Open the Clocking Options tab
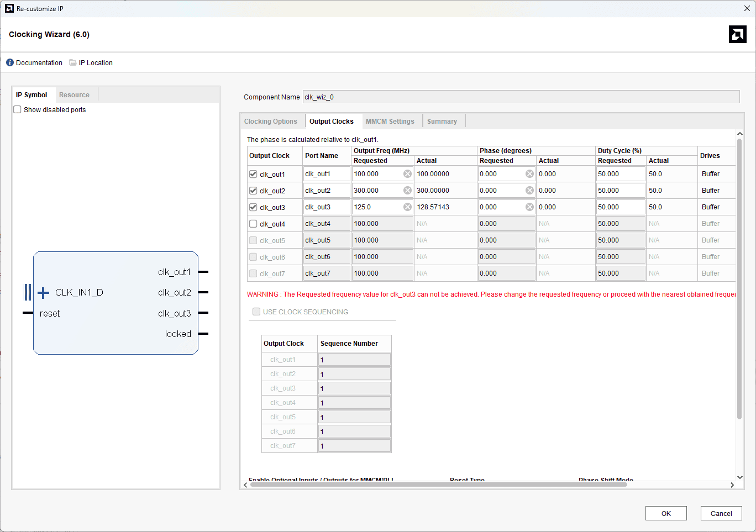 [x=271, y=122]
